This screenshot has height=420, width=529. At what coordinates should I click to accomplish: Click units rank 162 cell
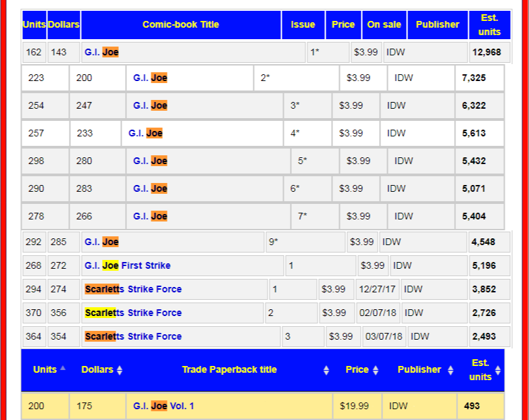pos(34,52)
